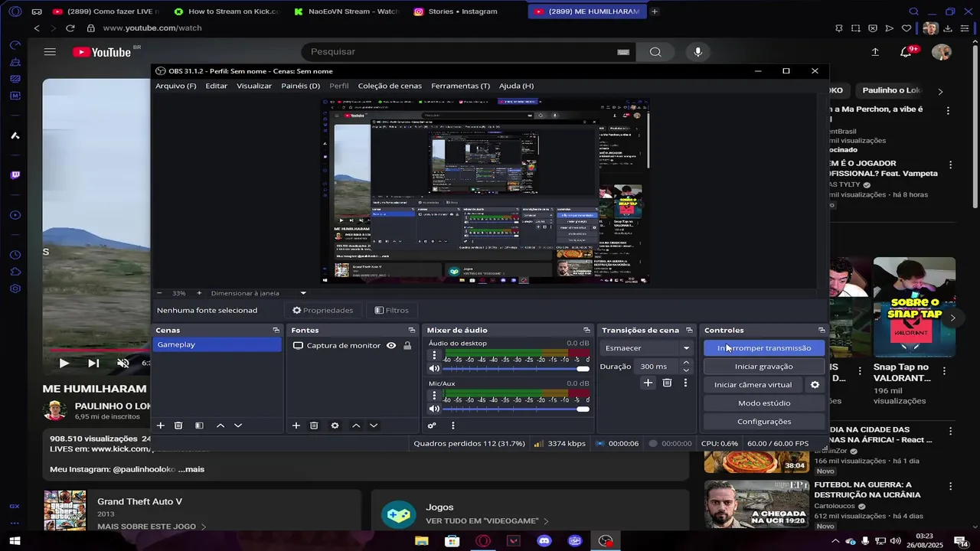This screenshot has width=980, height=551.
Task: Play the YouTube video
Action: tap(64, 364)
